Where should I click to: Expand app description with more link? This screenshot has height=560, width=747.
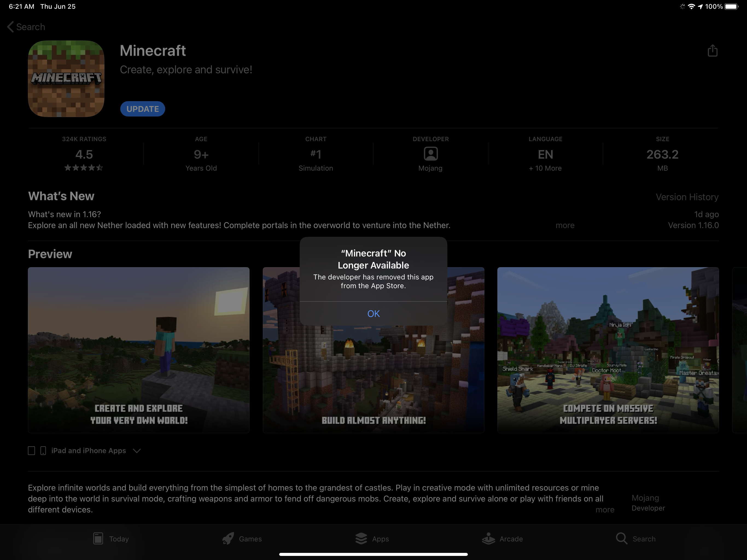click(x=605, y=510)
